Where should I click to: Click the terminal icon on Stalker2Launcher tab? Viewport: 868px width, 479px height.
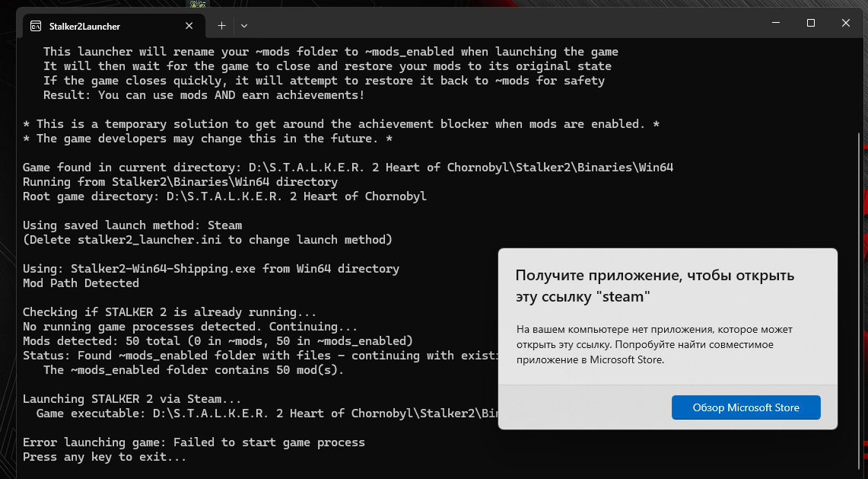pyautogui.click(x=36, y=26)
